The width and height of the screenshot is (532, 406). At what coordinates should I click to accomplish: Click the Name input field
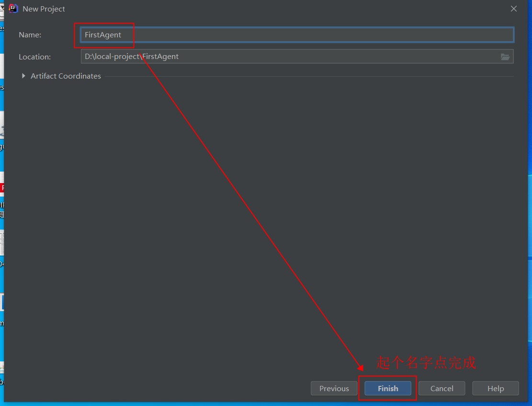point(297,35)
